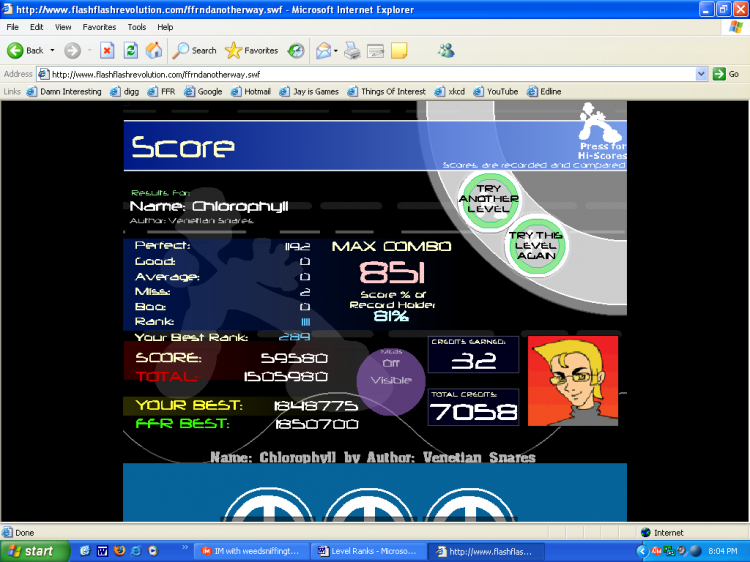Expand the address bar dropdown arrow
750x562 pixels.
(702, 74)
